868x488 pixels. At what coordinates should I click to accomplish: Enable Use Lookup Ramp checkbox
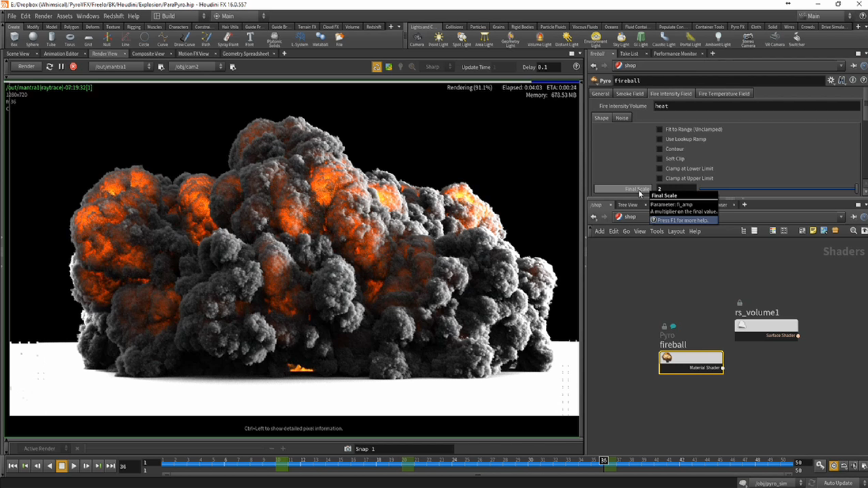click(659, 139)
